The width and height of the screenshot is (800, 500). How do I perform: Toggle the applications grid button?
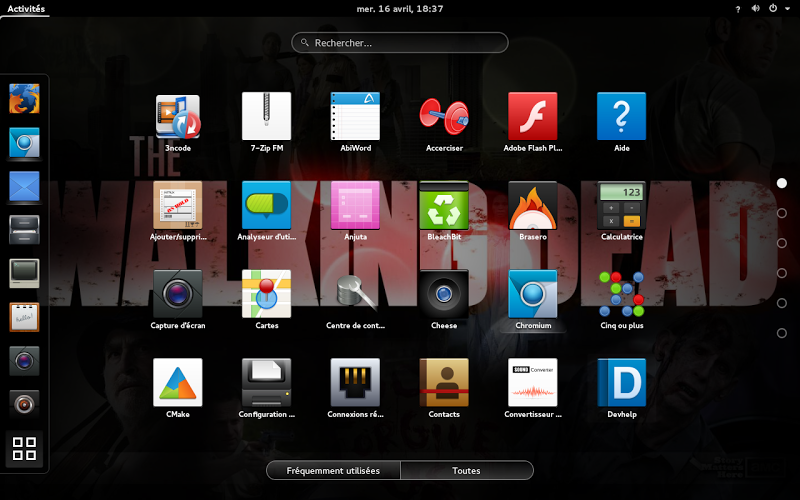24,449
